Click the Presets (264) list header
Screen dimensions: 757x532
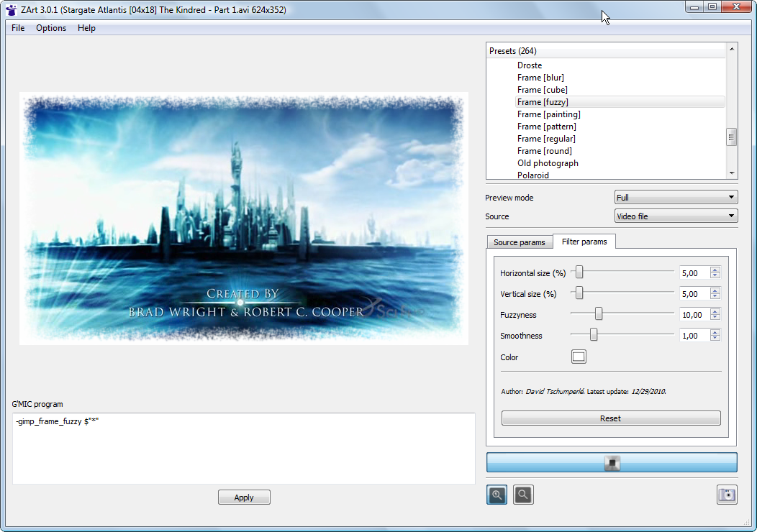tap(606, 50)
